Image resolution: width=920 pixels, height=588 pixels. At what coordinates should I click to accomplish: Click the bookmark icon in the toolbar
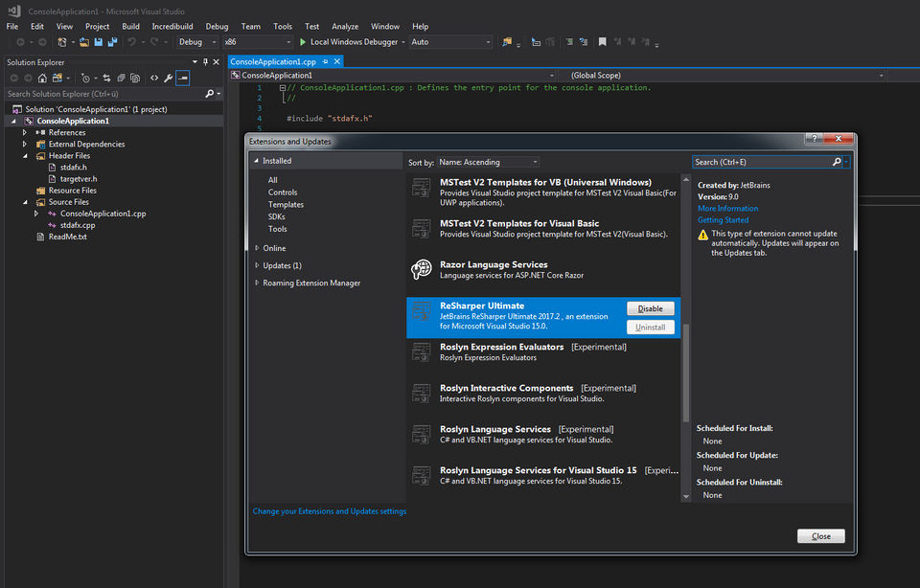point(602,42)
